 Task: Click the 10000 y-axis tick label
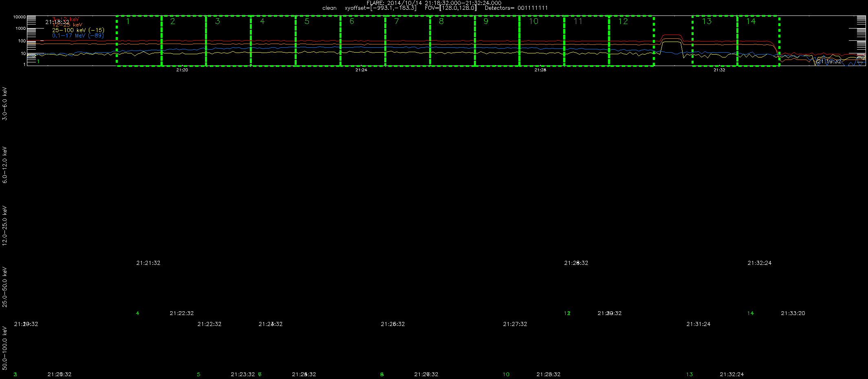[x=20, y=17]
